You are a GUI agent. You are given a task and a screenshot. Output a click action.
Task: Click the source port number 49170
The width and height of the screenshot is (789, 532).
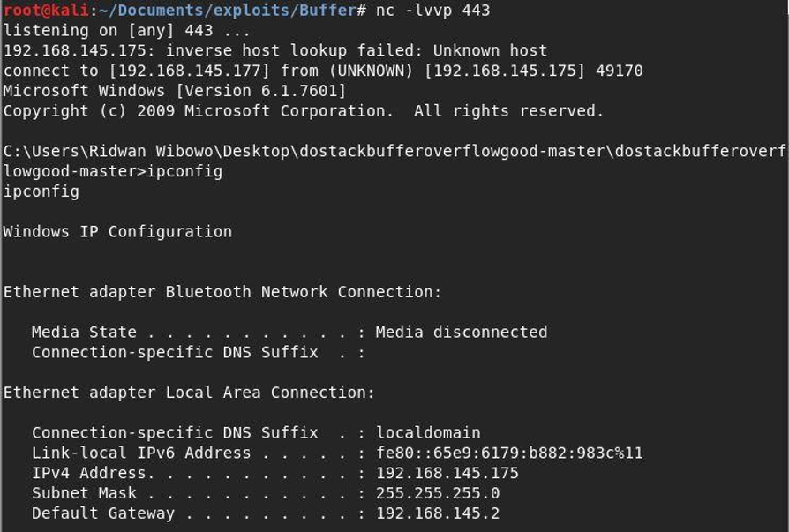pyautogui.click(x=619, y=71)
